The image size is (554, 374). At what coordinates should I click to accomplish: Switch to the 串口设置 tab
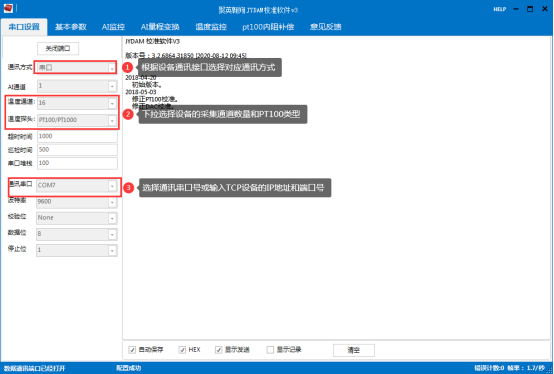tap(24, 27)
